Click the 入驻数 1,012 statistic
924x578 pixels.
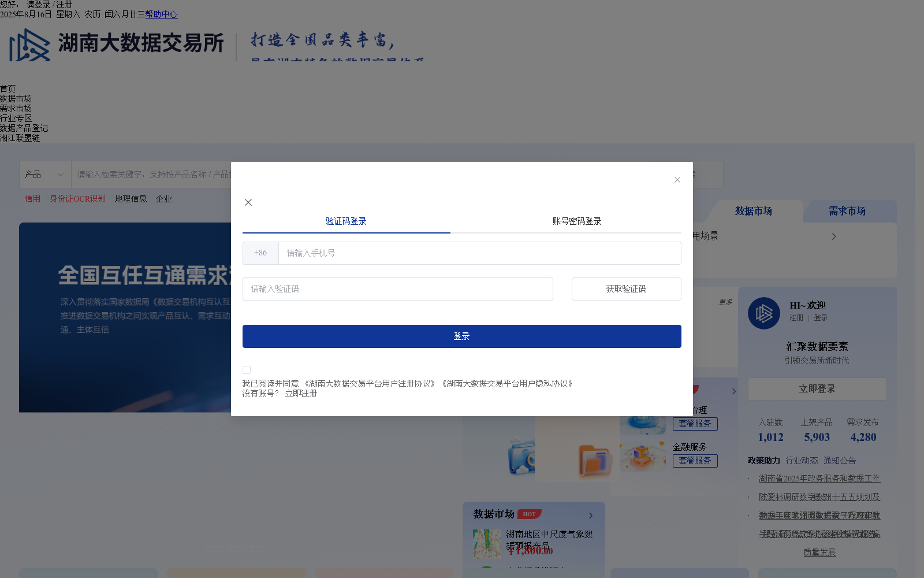[771, 431]
